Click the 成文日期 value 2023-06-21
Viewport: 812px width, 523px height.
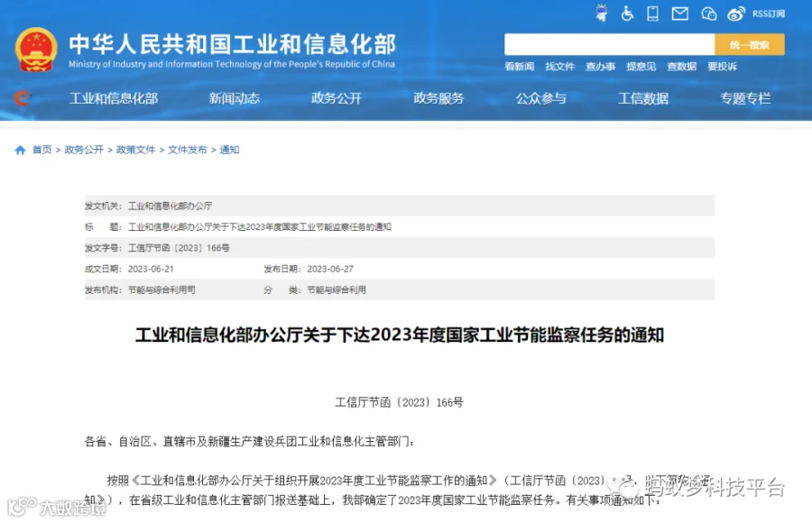pos(152,270)
